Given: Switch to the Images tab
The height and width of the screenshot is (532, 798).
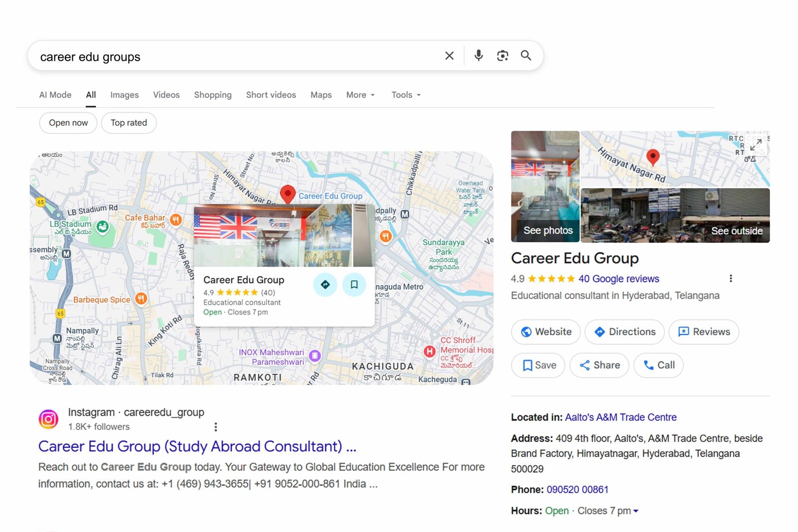Looking at the screenshot, I should 124,95.
